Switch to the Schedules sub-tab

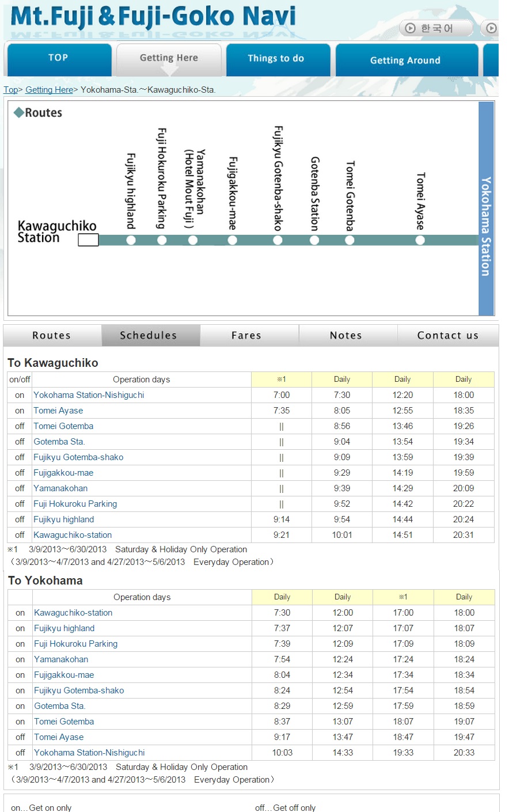[x=151, y=335]
